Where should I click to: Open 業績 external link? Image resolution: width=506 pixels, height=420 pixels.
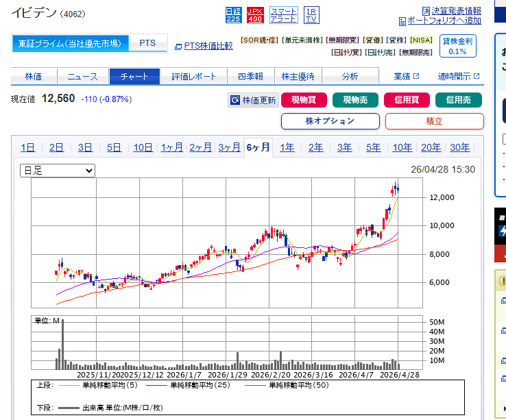[x=407, y=77]
